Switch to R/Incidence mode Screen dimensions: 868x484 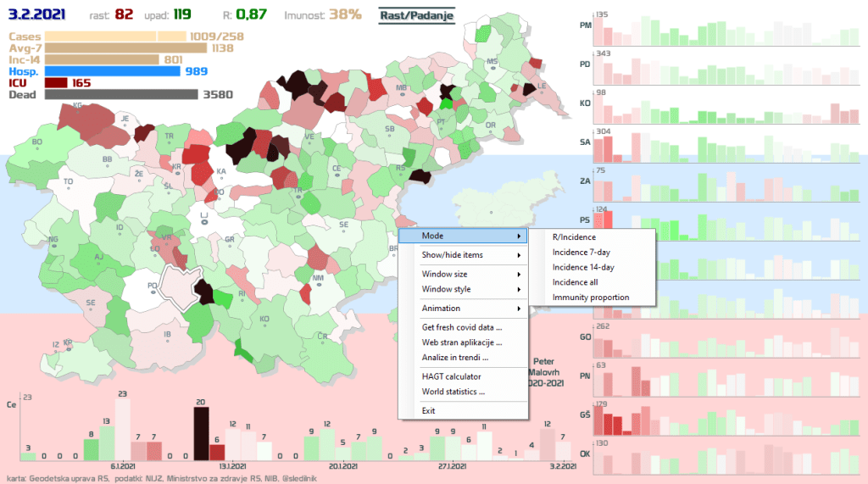[574, 237]
